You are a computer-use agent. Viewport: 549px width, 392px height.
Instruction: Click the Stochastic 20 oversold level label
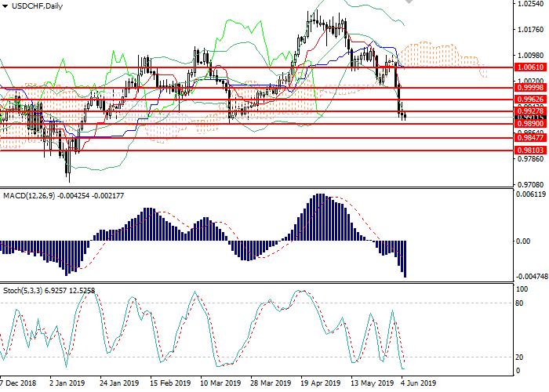tap(520, 356)
